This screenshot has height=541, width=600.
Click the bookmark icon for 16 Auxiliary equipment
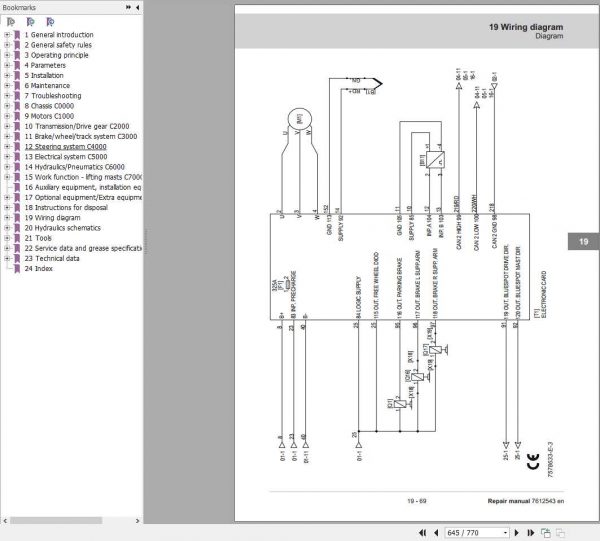[x=17, y=187]
